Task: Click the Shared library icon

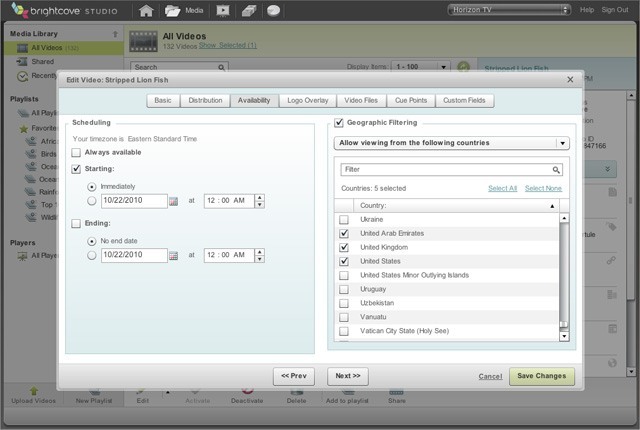Action: coord(22,62)
